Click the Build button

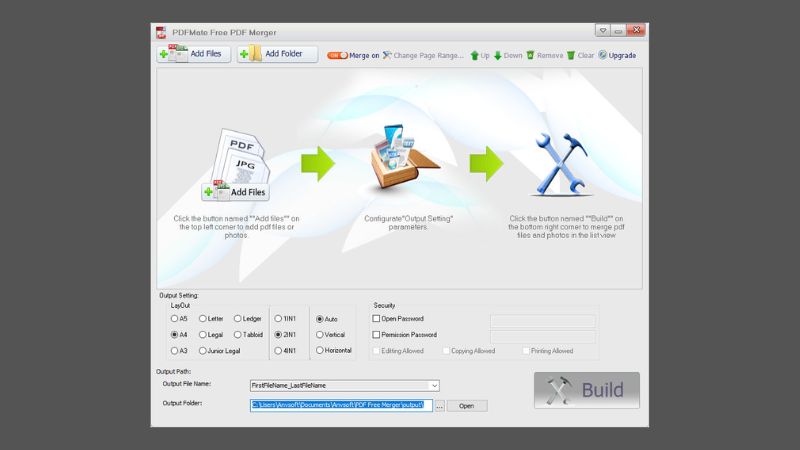587,390
